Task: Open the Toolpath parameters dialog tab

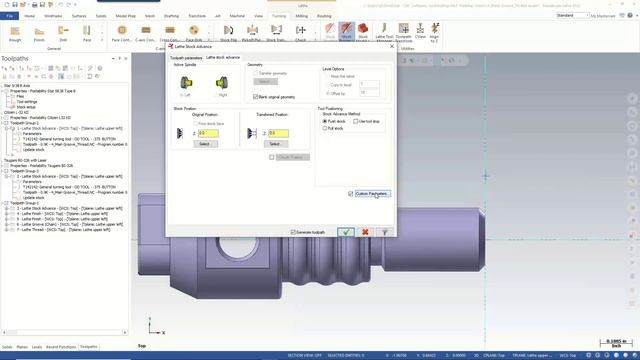Action: (x=186, y=58)
